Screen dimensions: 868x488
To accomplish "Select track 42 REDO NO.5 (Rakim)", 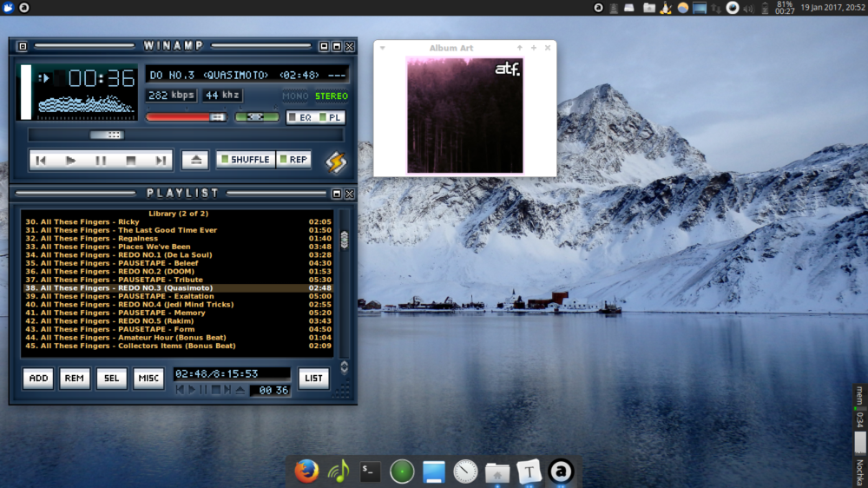I will pos(178,320).
